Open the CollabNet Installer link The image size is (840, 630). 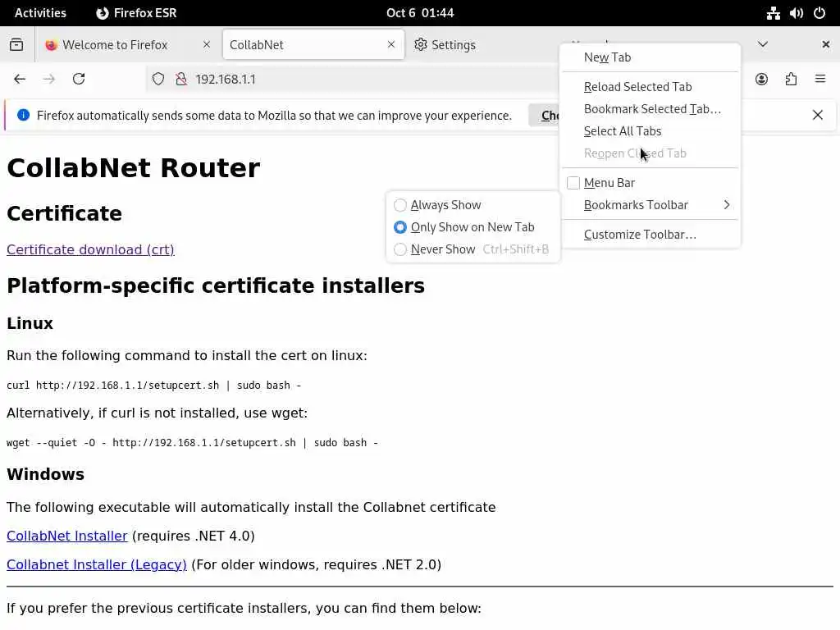tap(67, 536)
